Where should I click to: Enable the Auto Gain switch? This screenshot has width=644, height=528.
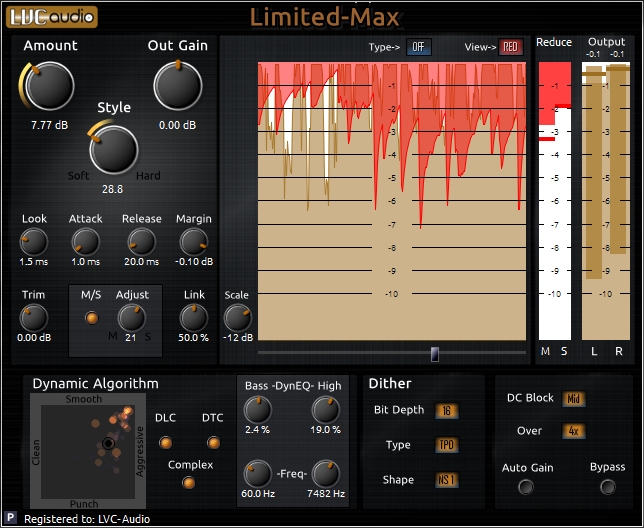coord(525,487)
